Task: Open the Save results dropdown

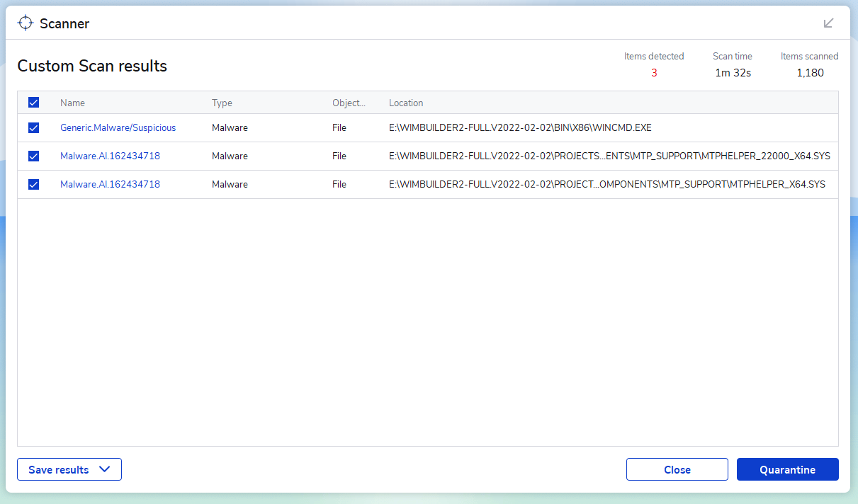Action: pos(69,469)
